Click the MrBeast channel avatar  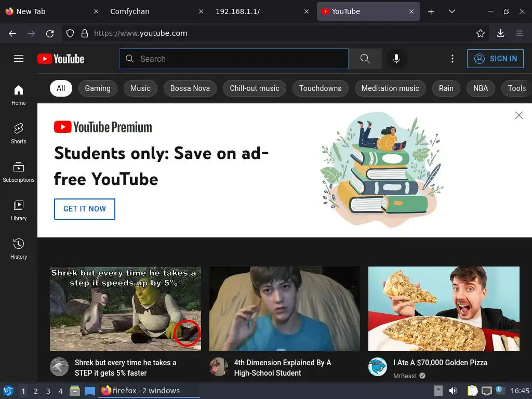pyautogui.click(x=378, y=367)
